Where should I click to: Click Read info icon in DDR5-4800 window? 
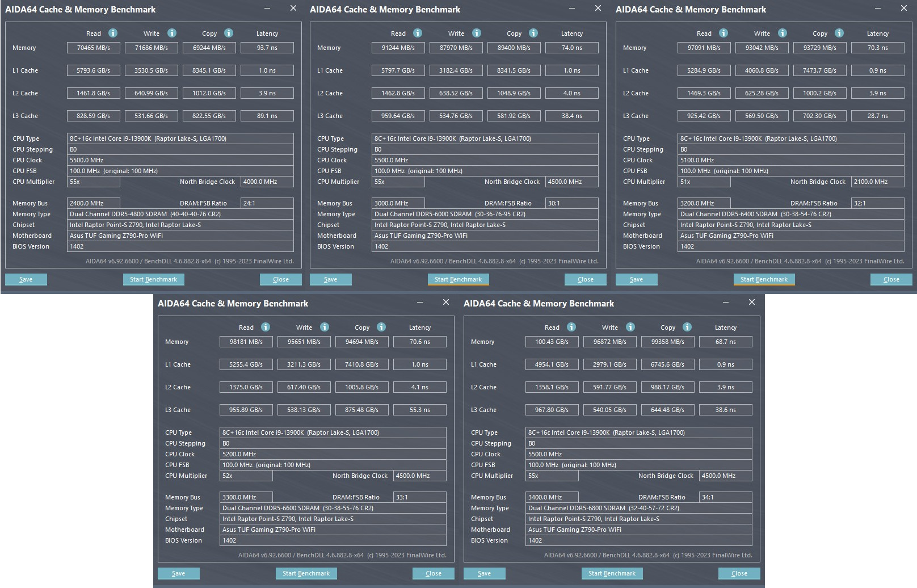pyautogui.click(x=113, y=33)
